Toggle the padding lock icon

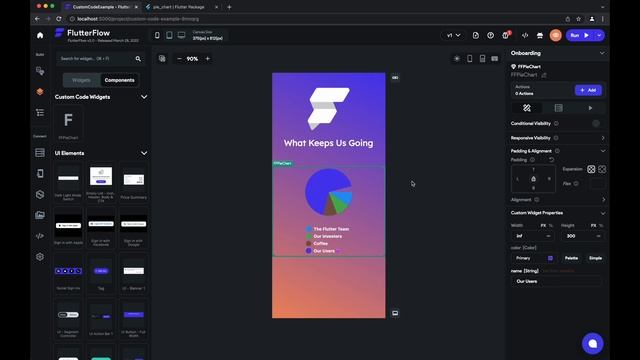[x=533, y=179]
